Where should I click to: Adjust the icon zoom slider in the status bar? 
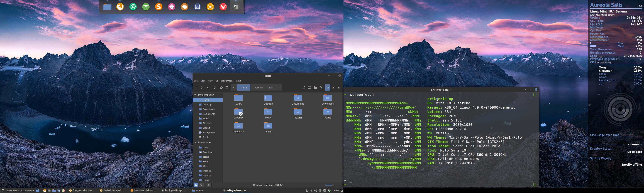point(333,185)
